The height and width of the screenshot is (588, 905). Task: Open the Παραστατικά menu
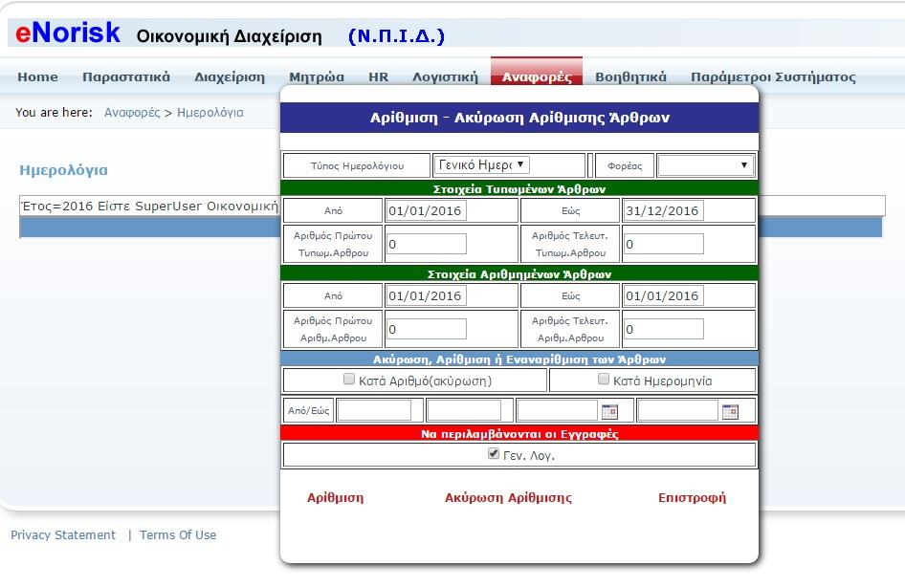coord(126,76)
